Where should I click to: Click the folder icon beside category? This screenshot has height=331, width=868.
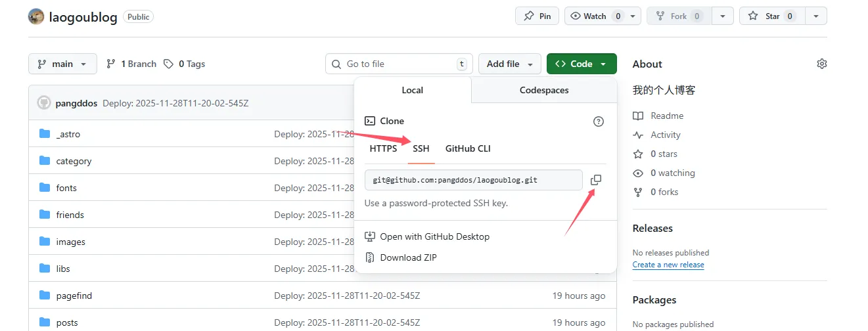coord(45,161)
